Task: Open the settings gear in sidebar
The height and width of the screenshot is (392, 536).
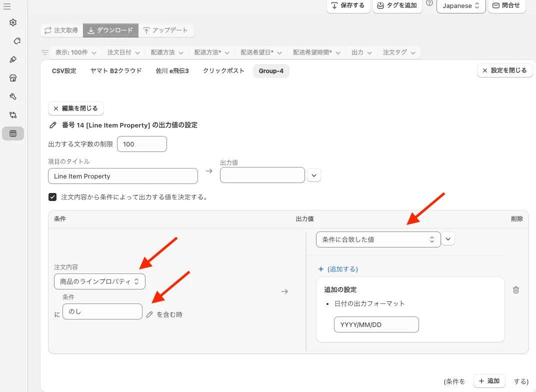Action: point(13,22)
